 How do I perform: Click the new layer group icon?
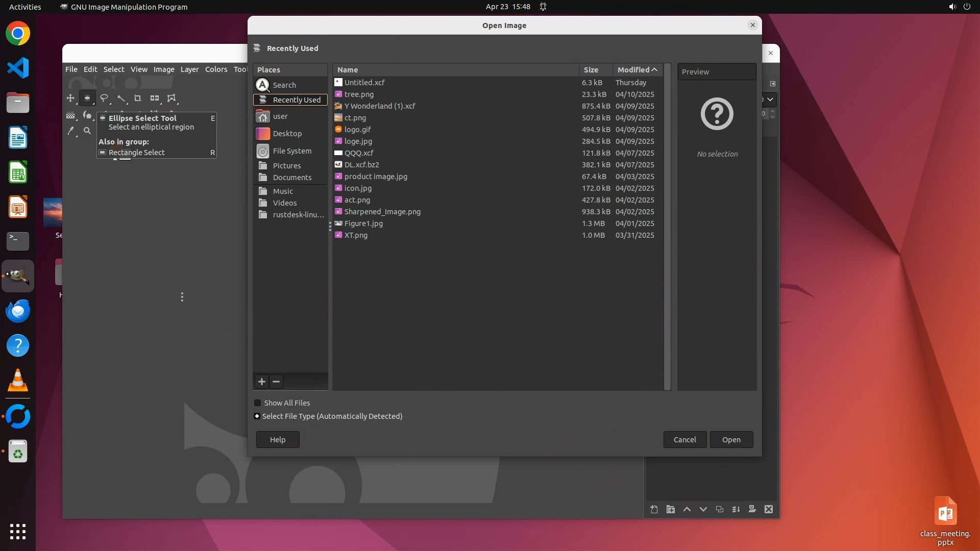pyautogui.click(x=670, y=509)
